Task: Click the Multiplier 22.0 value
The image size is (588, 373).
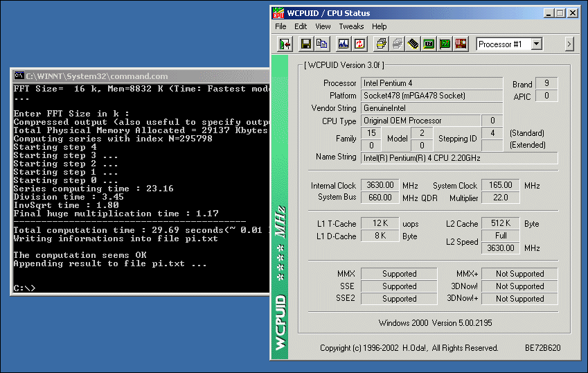Action: (x=501, y=198)
